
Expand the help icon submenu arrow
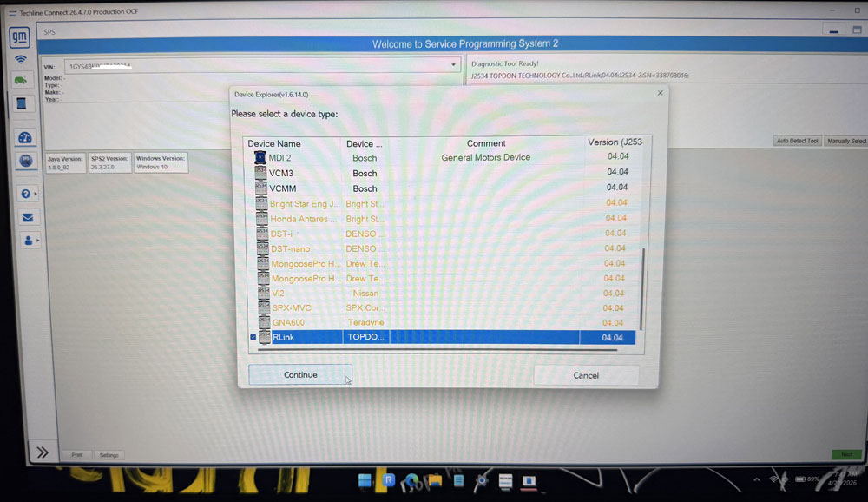36,194
